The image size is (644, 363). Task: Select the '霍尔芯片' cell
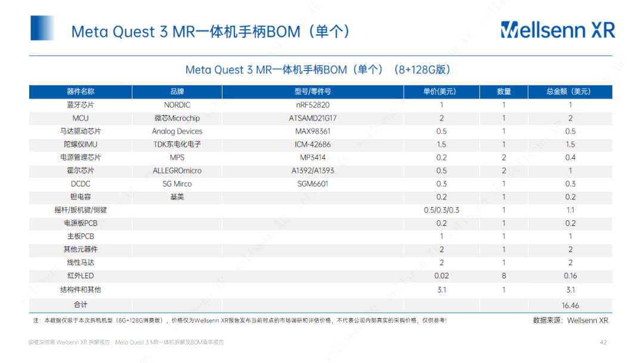click(80, 171)
